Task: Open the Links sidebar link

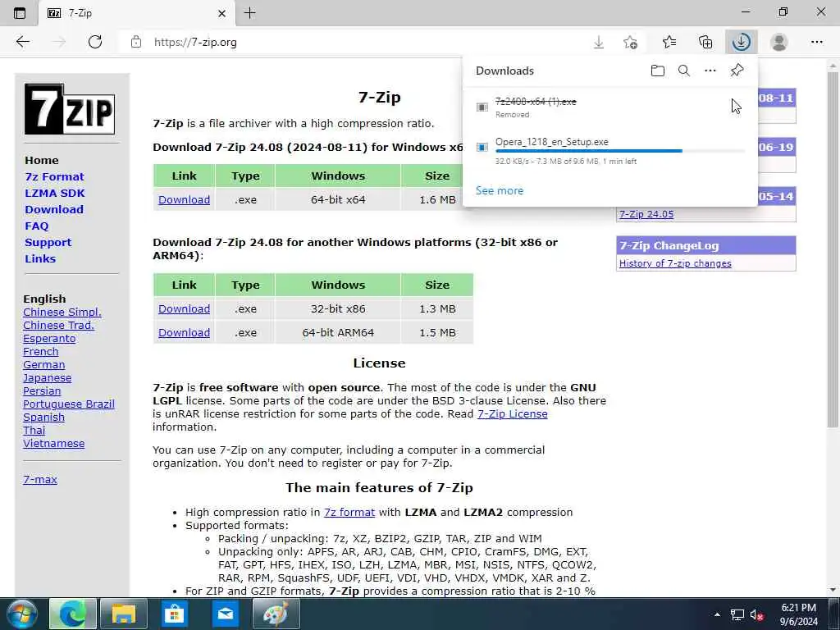Action: pos(39,258)
